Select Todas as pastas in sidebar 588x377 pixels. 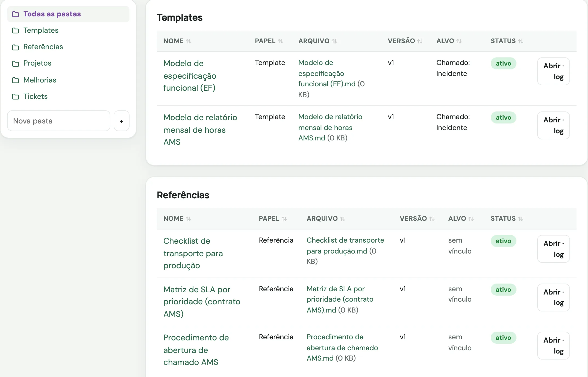68,14
